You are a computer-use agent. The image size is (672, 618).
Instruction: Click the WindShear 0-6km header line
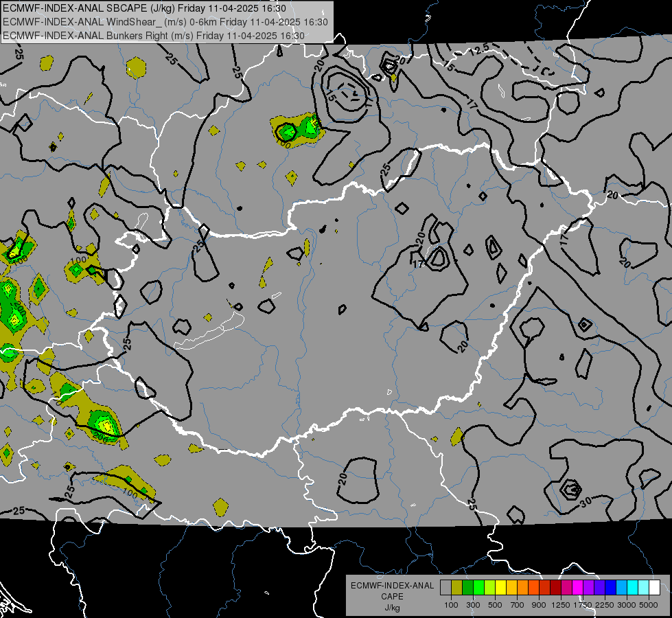click(x=165, y=22)
